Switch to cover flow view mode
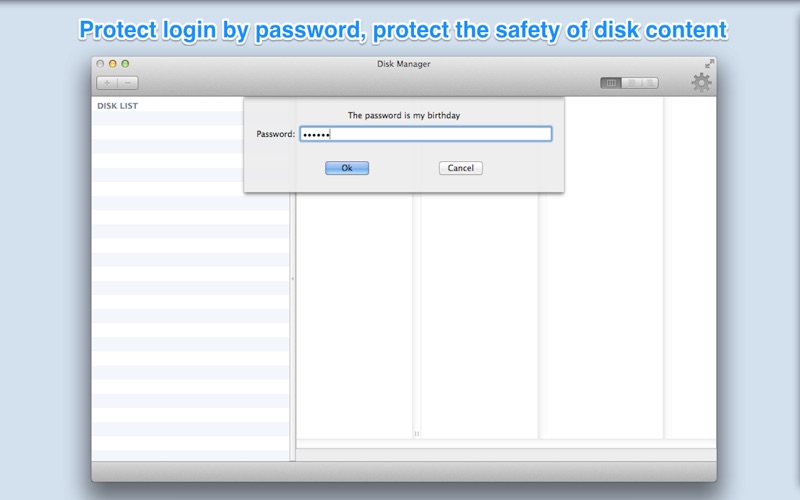 click(x=649, y=83)
